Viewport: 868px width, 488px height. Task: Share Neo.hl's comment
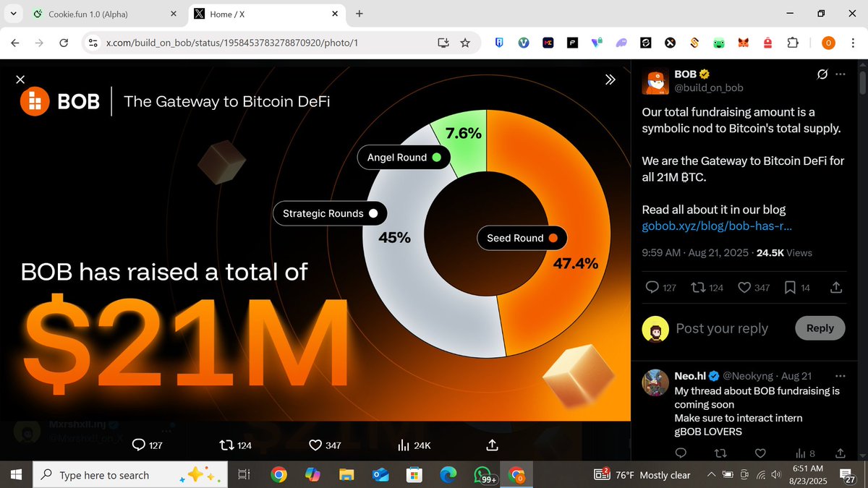point(840,453)
